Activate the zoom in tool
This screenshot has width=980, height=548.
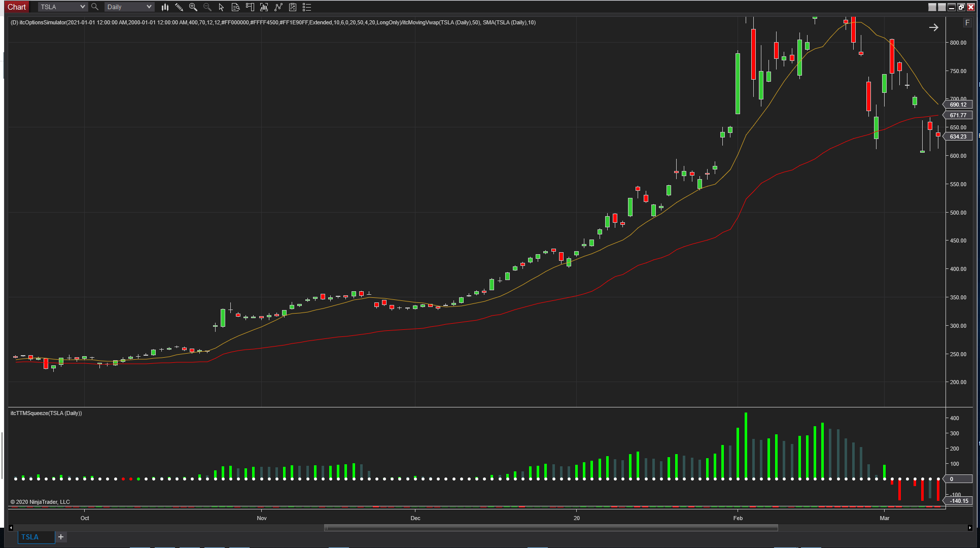(x=193, y=7)
